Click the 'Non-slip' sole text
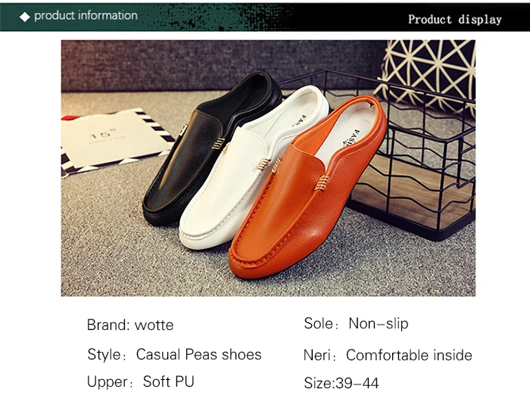Image resolution: width=530 pixels, height=420 pixels. coord(379,323)
